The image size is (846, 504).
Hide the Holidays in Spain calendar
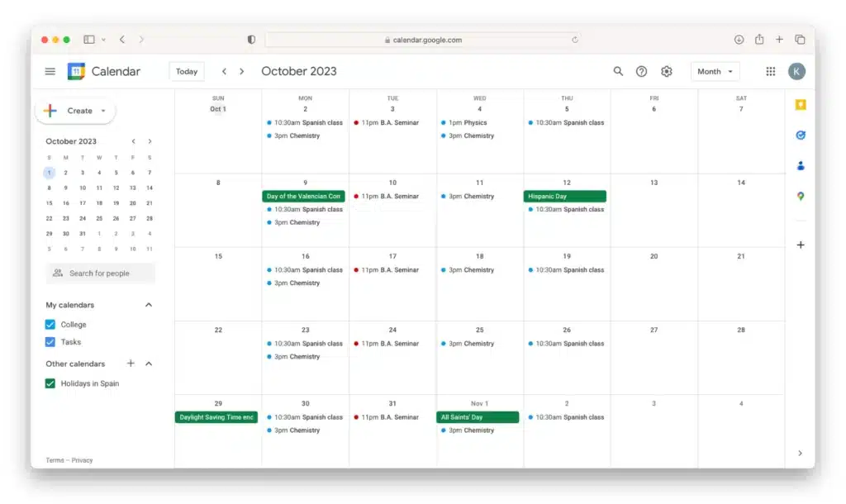[x=51, y=383]
